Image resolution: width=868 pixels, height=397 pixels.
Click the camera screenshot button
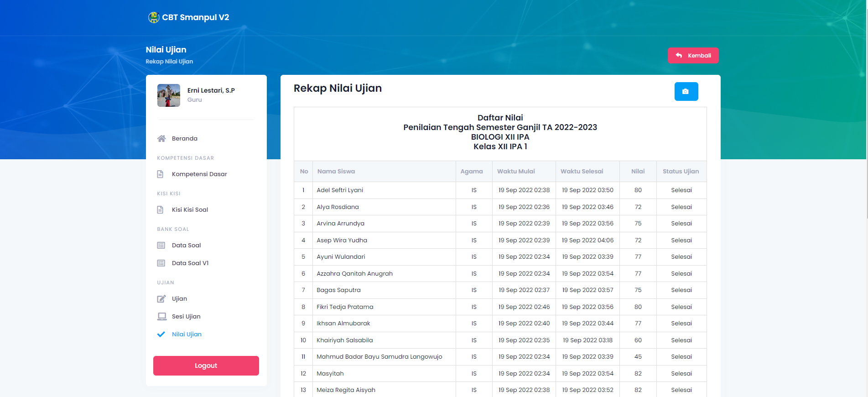[x=686, y=92]
